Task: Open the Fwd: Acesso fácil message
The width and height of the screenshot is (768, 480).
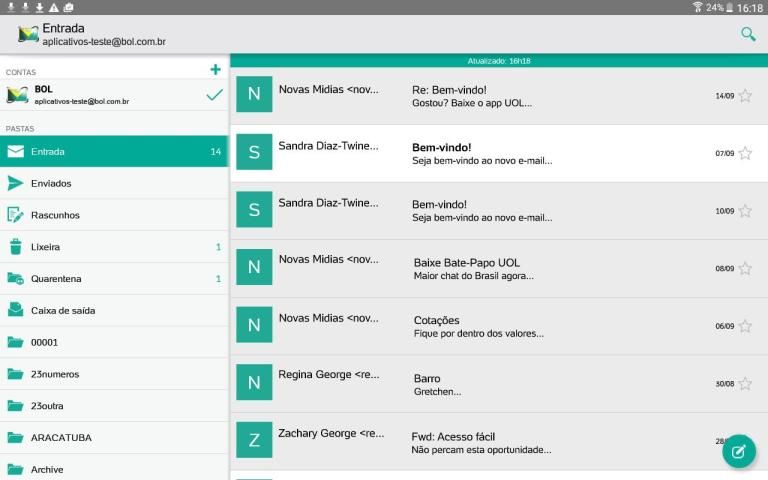Action: point(499,441)
